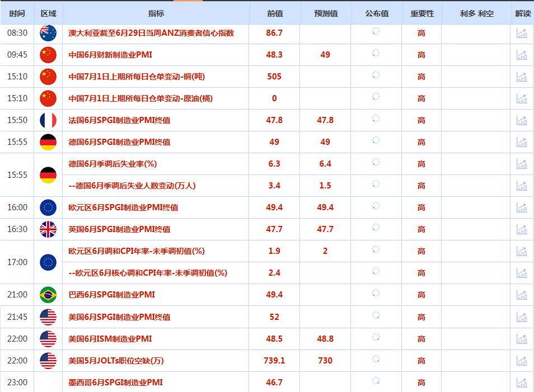Open chart analysis icon for Australia ANZ consumer confidence row
Viewport: 534px width, 392px height.
(522, 33)
